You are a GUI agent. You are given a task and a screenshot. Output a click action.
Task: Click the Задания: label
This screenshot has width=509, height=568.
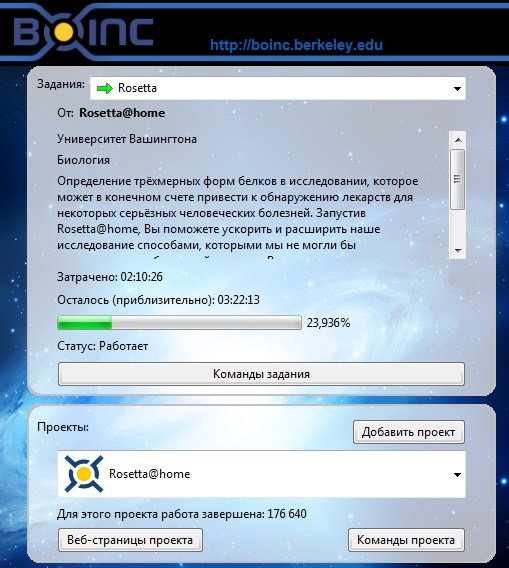(x=61, y=84)
